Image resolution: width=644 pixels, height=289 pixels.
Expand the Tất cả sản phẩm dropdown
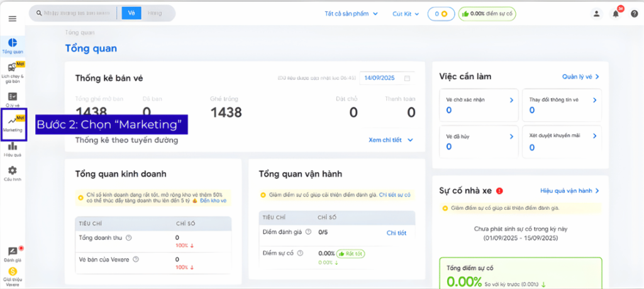pyautogui.click(x=351, y=13)
